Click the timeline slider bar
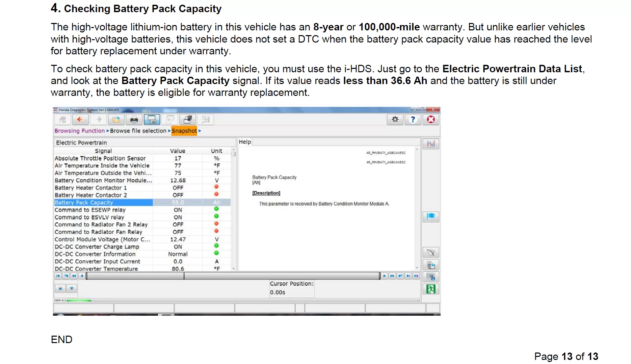Image resolution: width=631 pixels, height=364 pixels. tap(233, 276)
